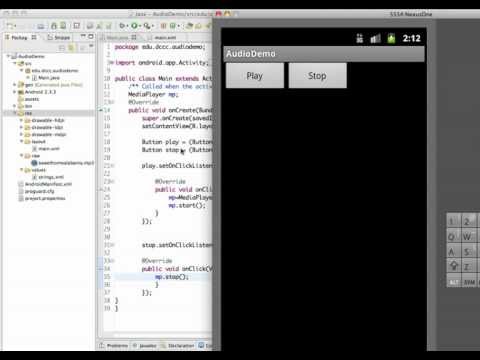Collapse the AudioDemo project node
This screenshot has width=480, height=360.
9,56
